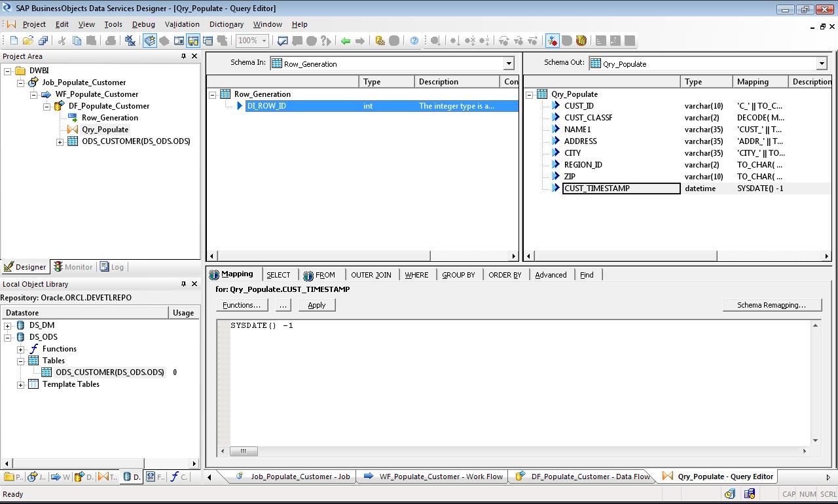The height and width of the screenshot is (504, 838).
Task: Click the New document toolbar icon
Action: [x=14, y=41]
